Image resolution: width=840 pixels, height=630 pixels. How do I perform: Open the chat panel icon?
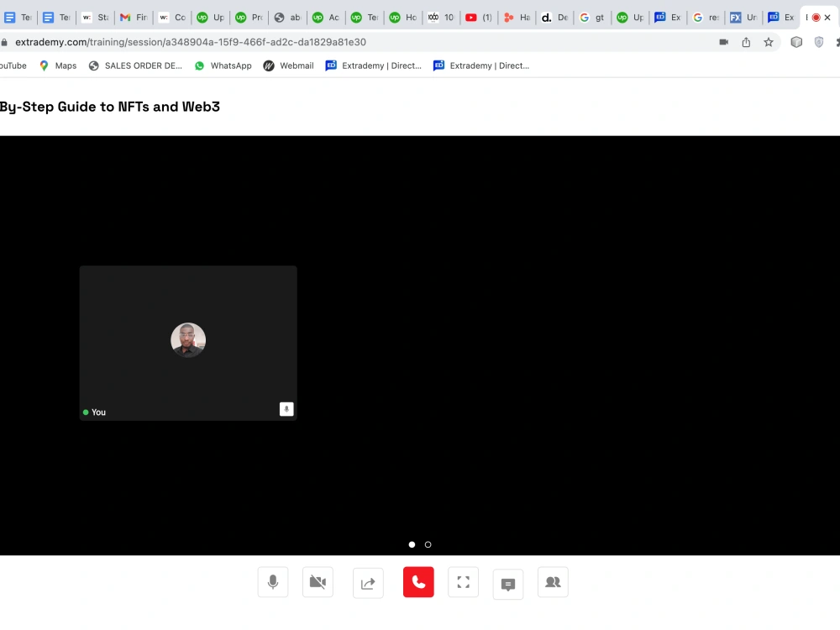click(508, 584)
